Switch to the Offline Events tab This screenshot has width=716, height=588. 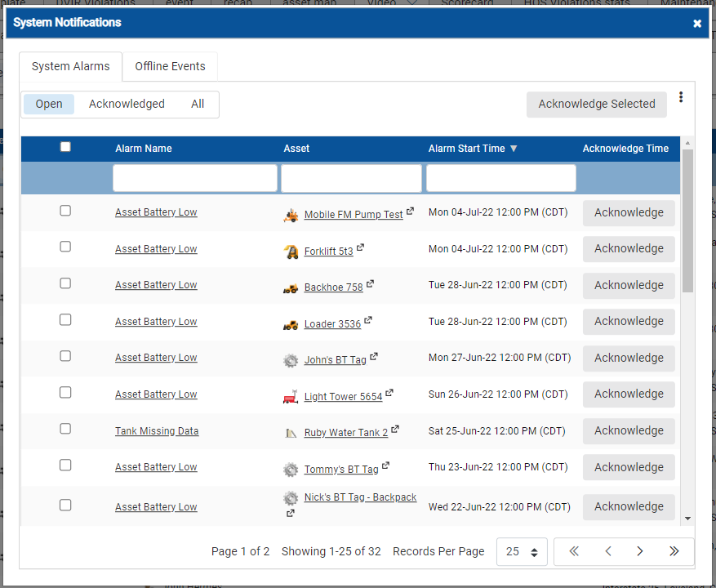169,67
